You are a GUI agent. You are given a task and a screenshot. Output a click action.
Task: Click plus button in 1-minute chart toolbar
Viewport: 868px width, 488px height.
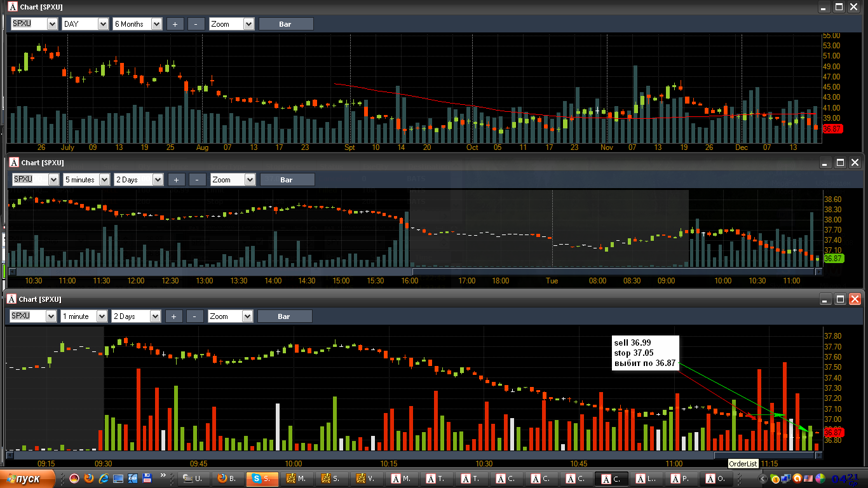(174, 316)
